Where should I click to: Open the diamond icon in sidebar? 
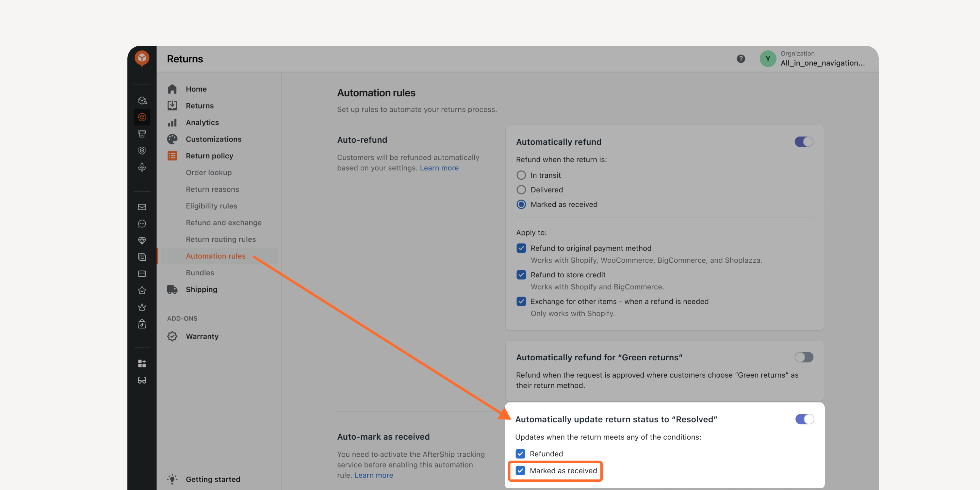pyautogui.click(x=142, y=240)
